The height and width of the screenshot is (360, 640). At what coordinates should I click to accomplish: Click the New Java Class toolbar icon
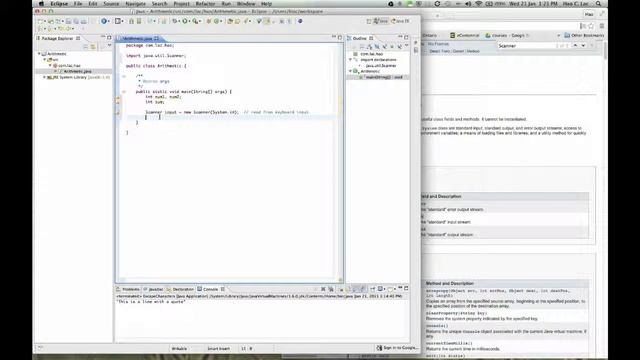218,21
